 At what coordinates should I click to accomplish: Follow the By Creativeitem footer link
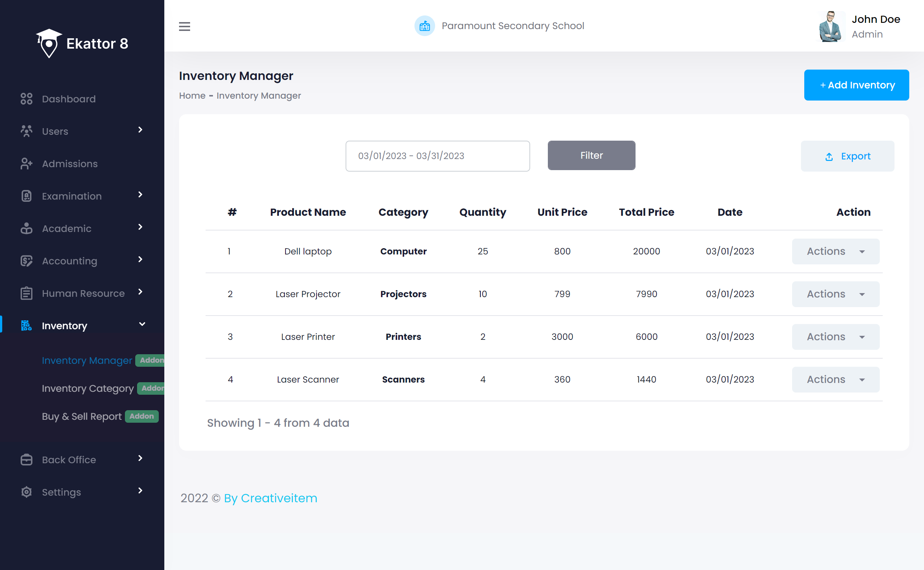point(270,498)
